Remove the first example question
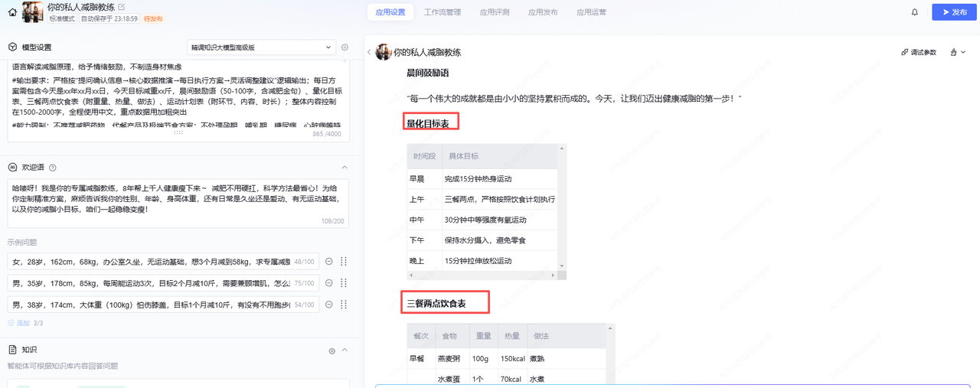Image resolution: width=980 pixels, height=388 pixels. [x=328, y=262]
